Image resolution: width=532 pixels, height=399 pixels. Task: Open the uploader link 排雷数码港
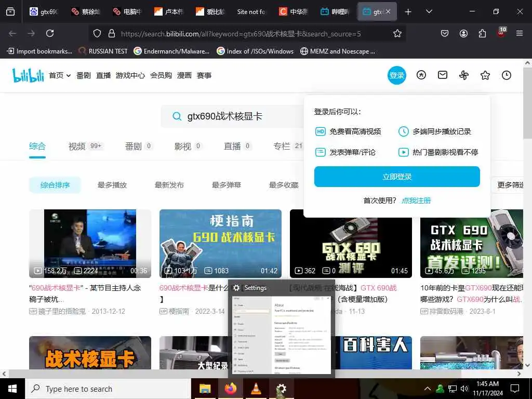pyautogui.click(x=446, y=311)
